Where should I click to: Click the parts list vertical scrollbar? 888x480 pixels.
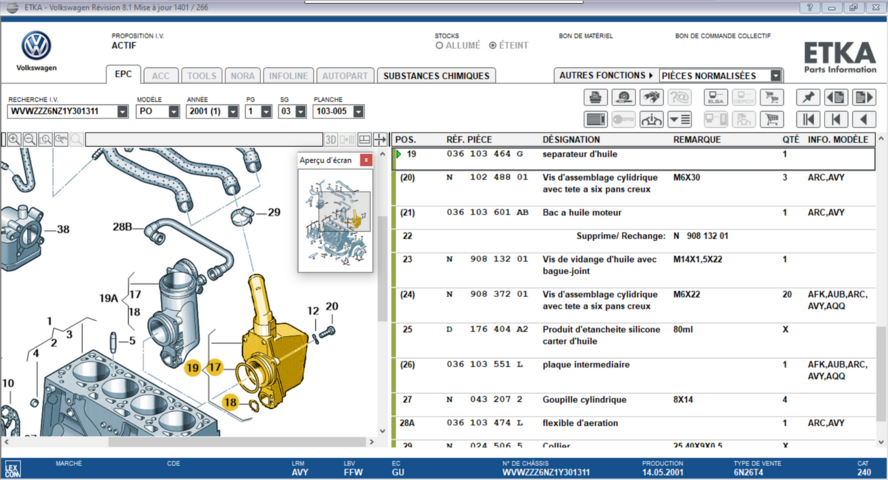881,290
